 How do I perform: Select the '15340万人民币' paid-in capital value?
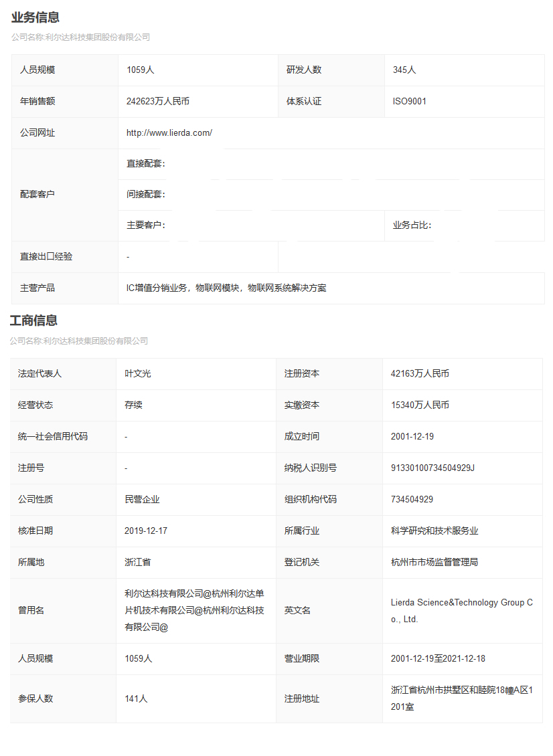pos(420,405)
